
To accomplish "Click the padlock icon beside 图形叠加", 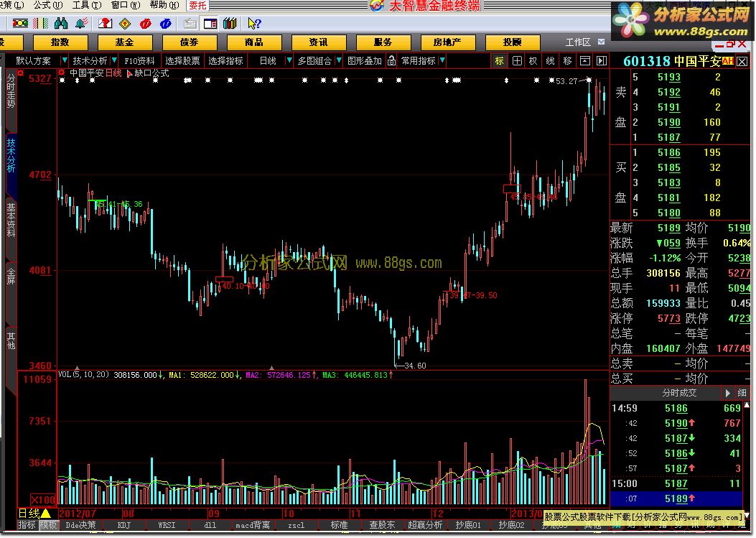I will point(391,61).
